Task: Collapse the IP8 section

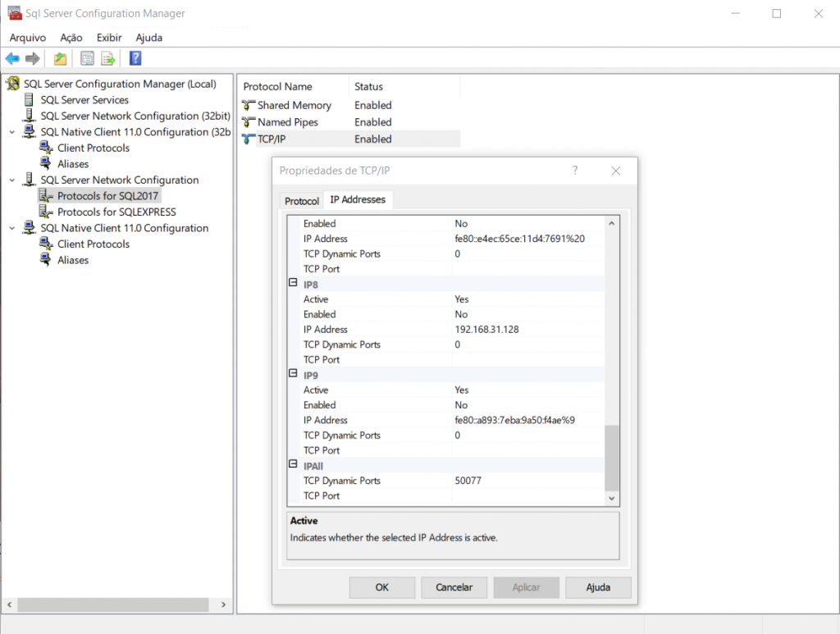Action: tap(293, 282)
